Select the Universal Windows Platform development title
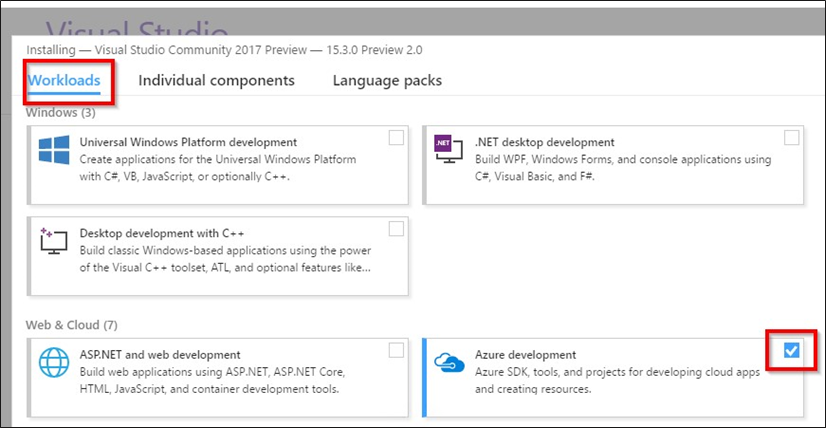 pos(188,142)
